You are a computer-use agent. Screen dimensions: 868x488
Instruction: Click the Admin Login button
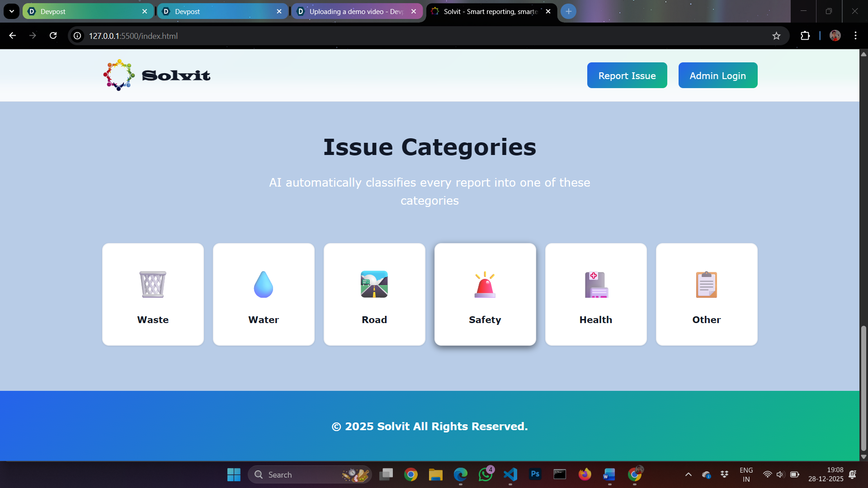coord(718,75)
